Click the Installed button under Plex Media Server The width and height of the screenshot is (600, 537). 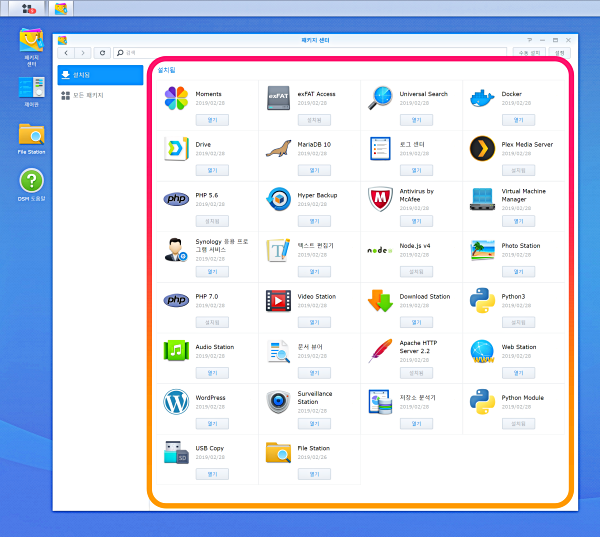coord(518,170)
